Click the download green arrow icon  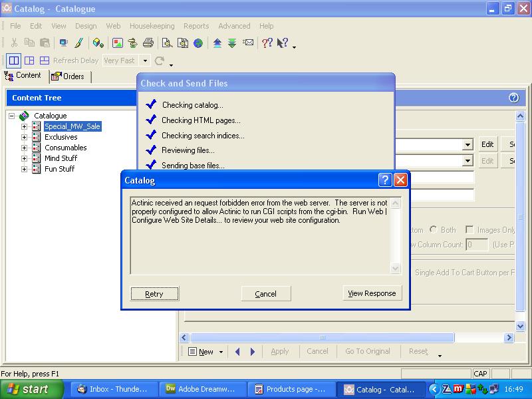coord(232,43)
